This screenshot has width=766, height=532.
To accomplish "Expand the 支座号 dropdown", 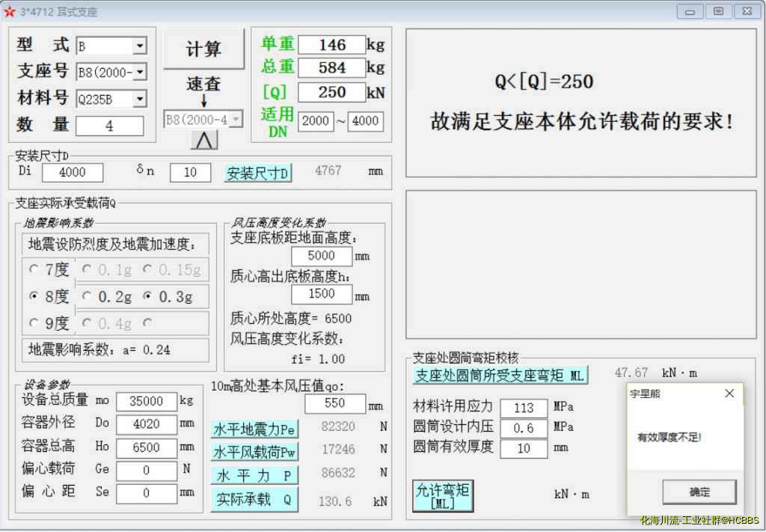I will (x=140, y=73).
